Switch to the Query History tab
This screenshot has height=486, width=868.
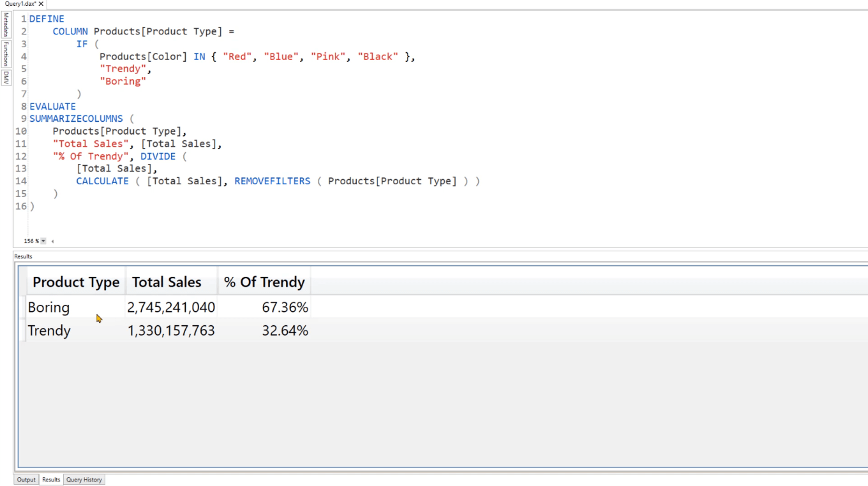click(x=84, y=480)
